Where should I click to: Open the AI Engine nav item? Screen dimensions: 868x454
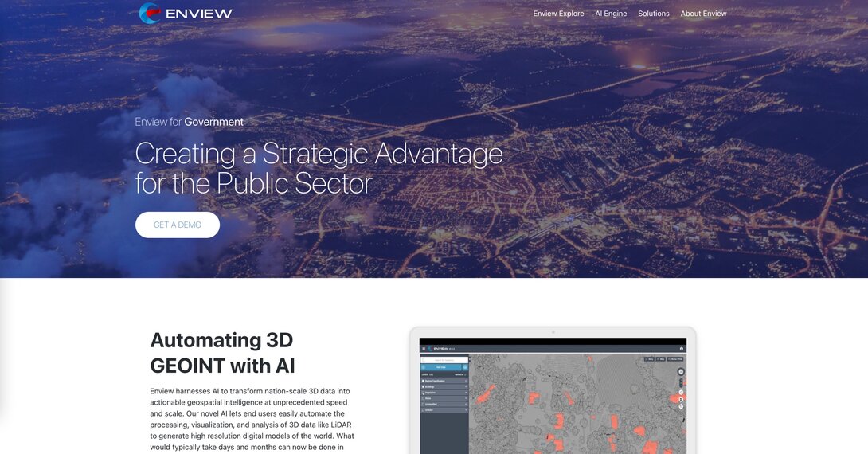point(611,14)
